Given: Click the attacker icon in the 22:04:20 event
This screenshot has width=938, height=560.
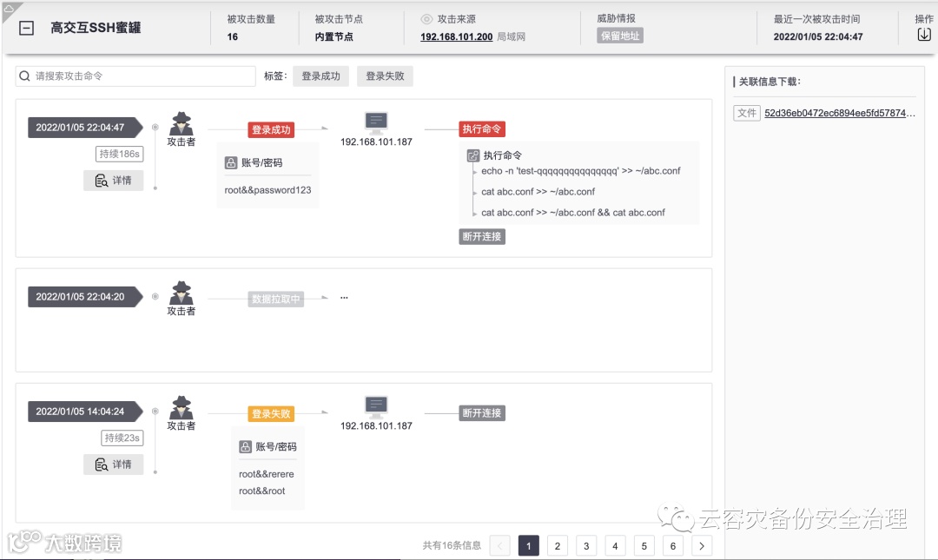Looking at the screenshot, I should [181, 293].
